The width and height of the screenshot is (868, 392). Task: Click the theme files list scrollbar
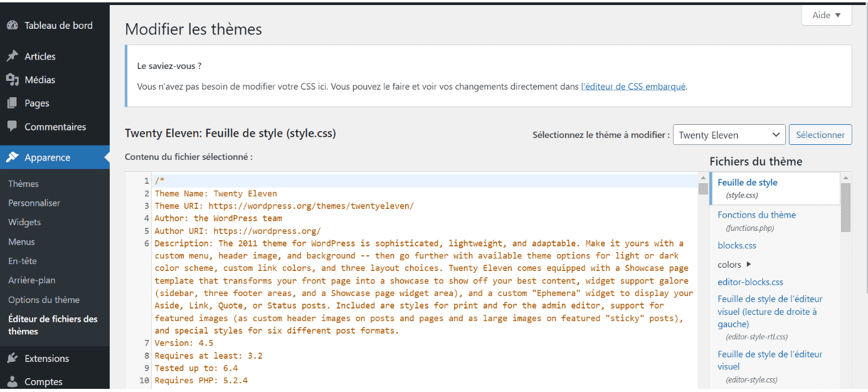(845, 207)
